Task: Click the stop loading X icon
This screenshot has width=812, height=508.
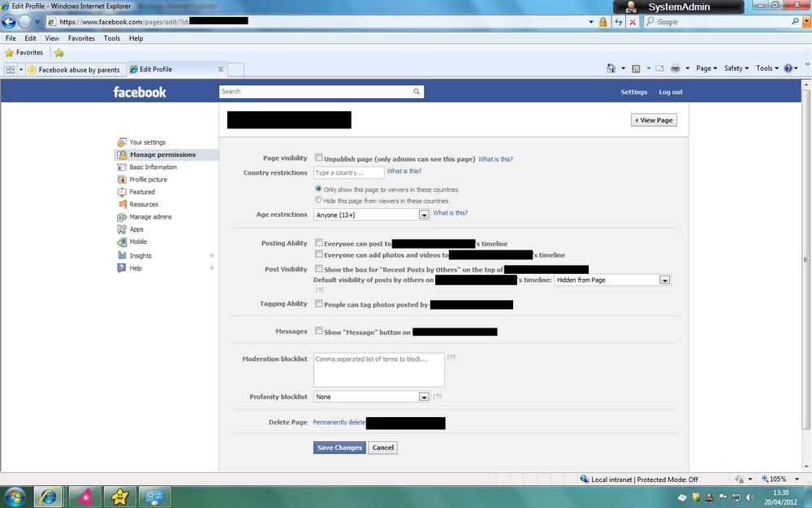Action: tap(633, 22)
